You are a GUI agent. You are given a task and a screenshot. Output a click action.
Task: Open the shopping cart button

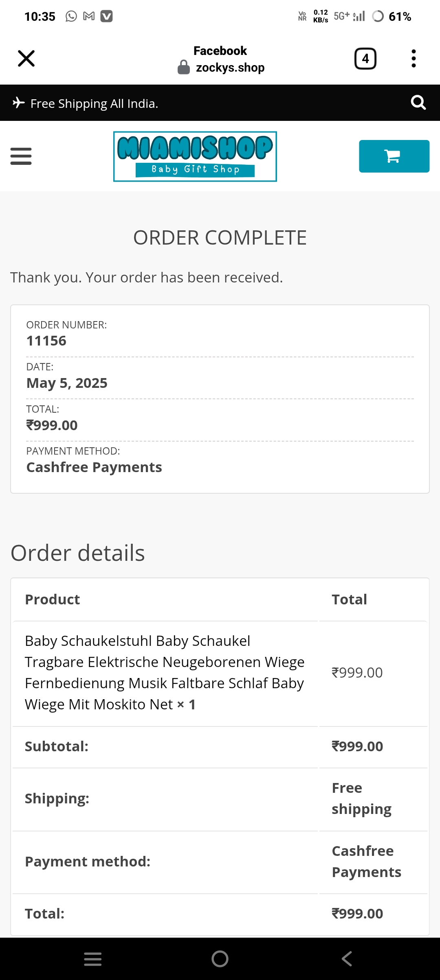pyautogui.click(x=394, y=156)
